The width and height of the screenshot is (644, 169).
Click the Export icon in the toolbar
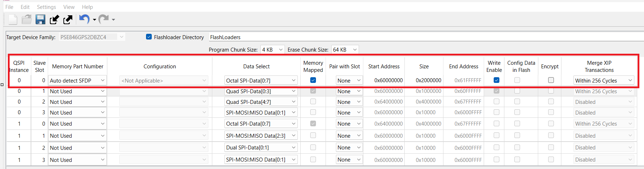[x=68, y=20]
